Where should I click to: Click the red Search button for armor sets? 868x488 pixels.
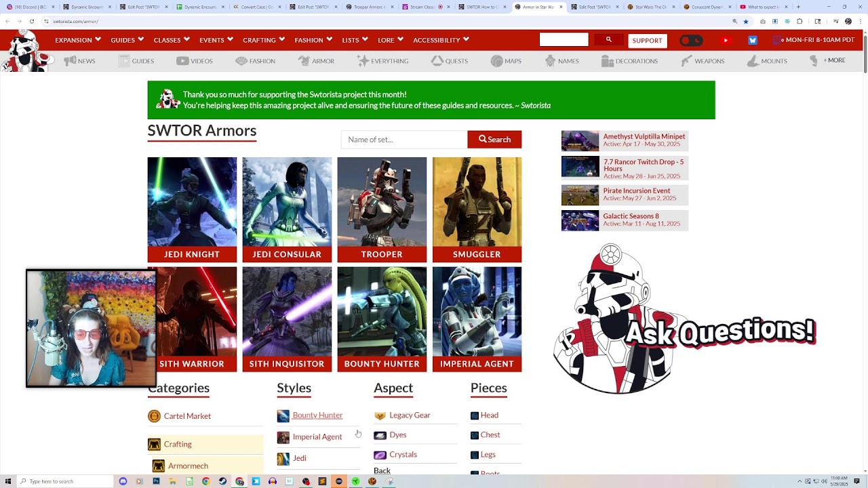[494, 140]
